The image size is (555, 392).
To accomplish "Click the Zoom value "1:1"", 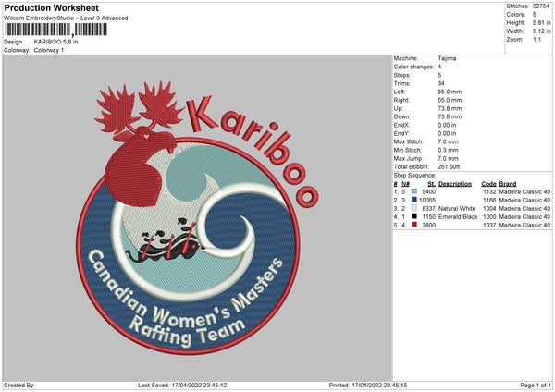I will pyautogui.click(x=536, y=39).
